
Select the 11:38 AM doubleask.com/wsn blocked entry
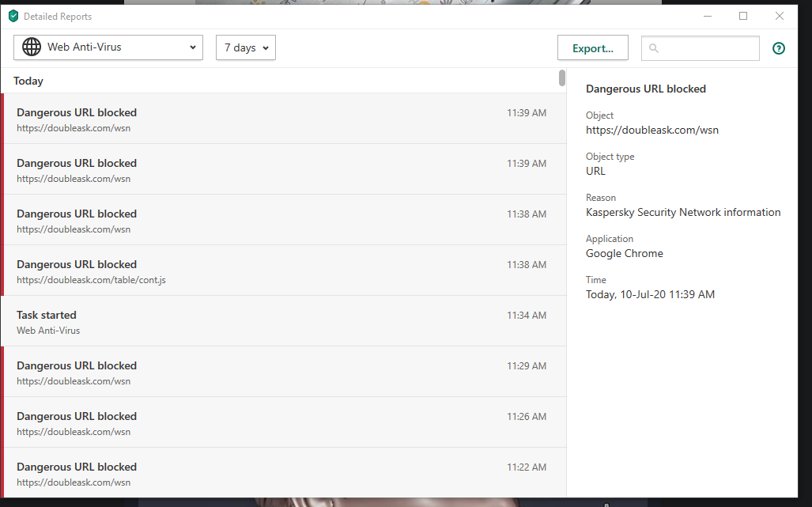(284, 221)
